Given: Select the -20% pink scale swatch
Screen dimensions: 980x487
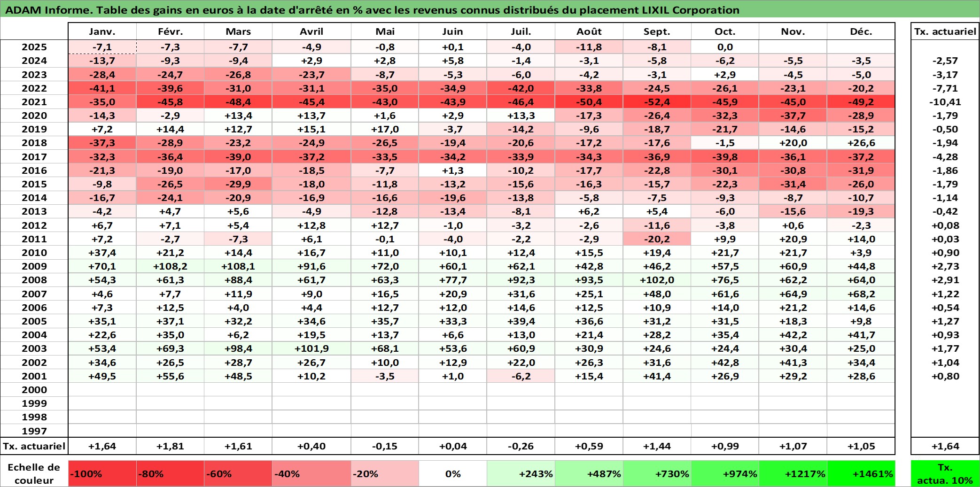Looking at the screenshot, I should [x=385, y=473].
